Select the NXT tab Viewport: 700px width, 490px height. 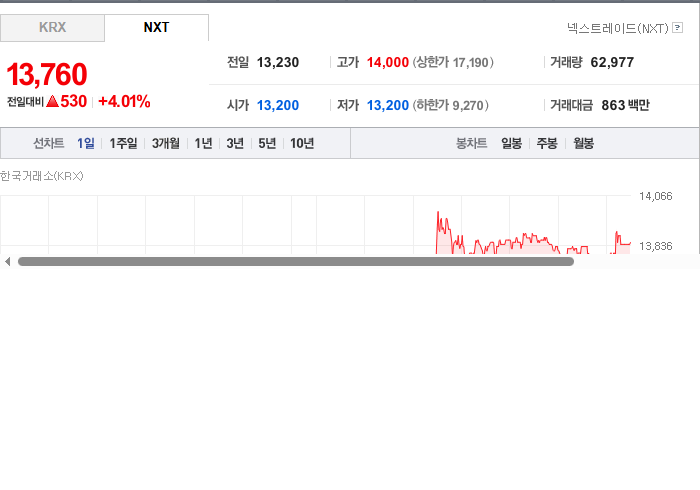point(156,28)
